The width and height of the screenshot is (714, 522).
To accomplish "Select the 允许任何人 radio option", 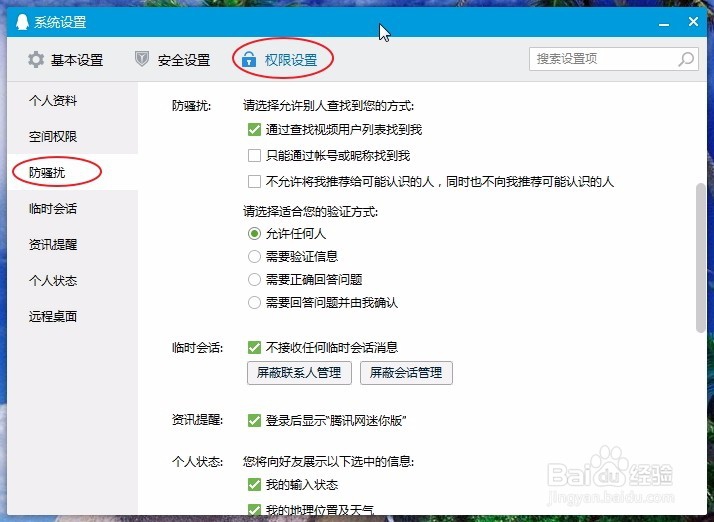I will 254,234.
